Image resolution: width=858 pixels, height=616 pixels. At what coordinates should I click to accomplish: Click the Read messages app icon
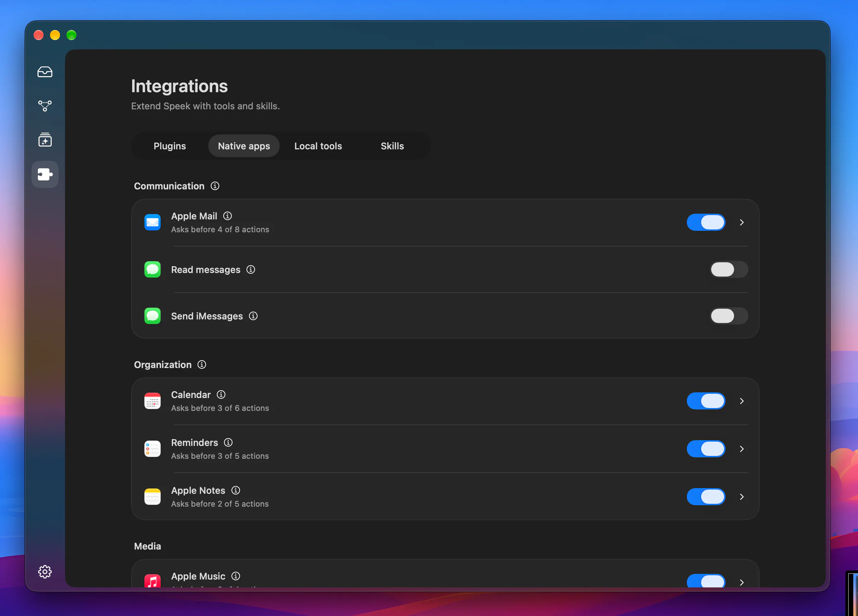(x=153, y=269)
